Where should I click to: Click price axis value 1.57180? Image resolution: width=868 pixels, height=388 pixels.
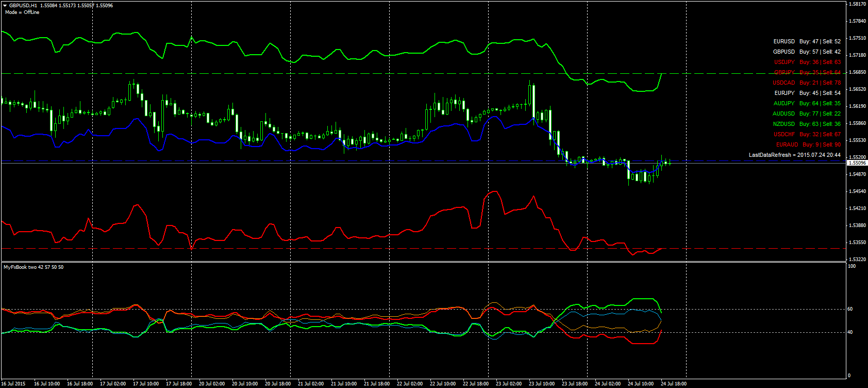coord(857,55)
